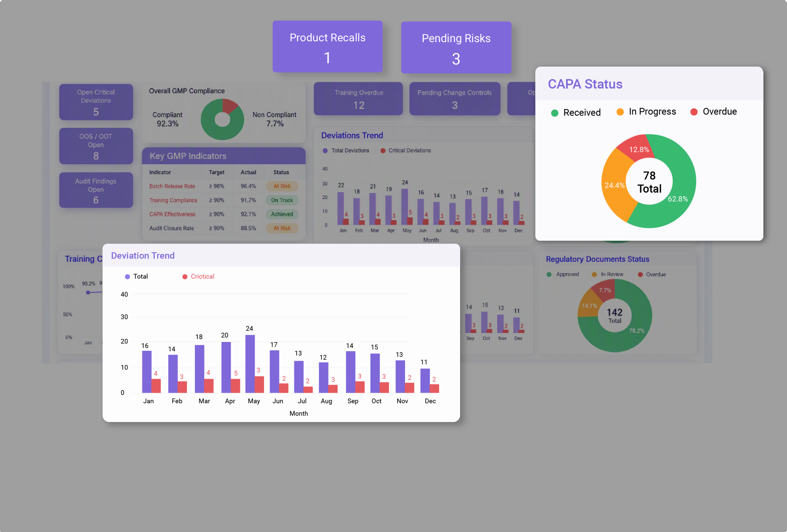The width and height of the screenshot is (787, 532).
Task: Click the Dec total bar labeled 11
Action: pyautogui.click(x=425, y=381)
